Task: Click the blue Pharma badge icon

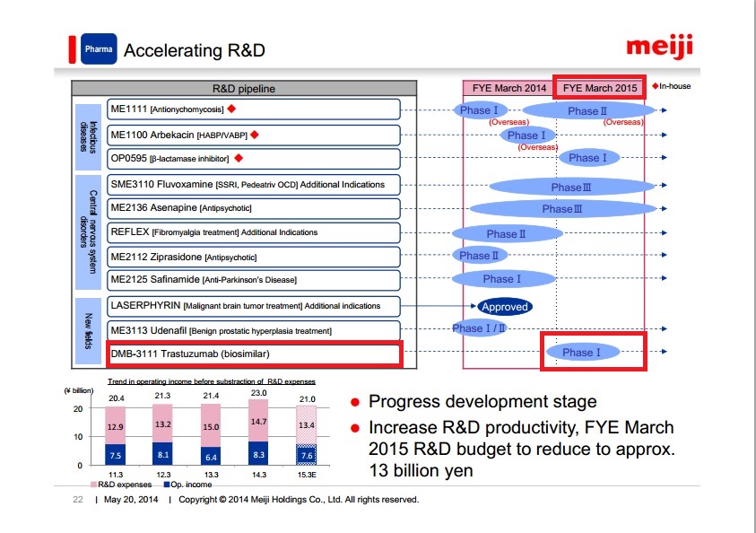Action: pos(99,49)
